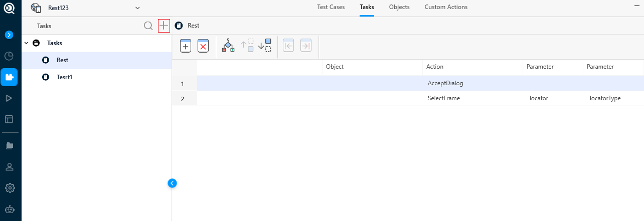
Task: Click the AcceptDialog action cell
Action: coord(445,83)
